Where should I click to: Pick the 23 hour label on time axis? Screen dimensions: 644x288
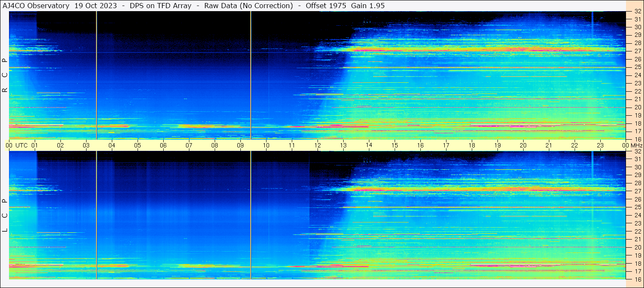coord(600,145)
